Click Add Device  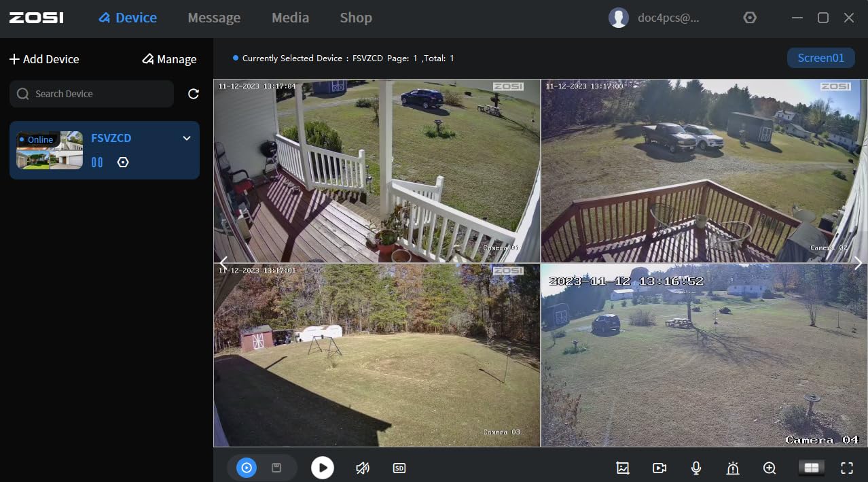coord(44,59)
